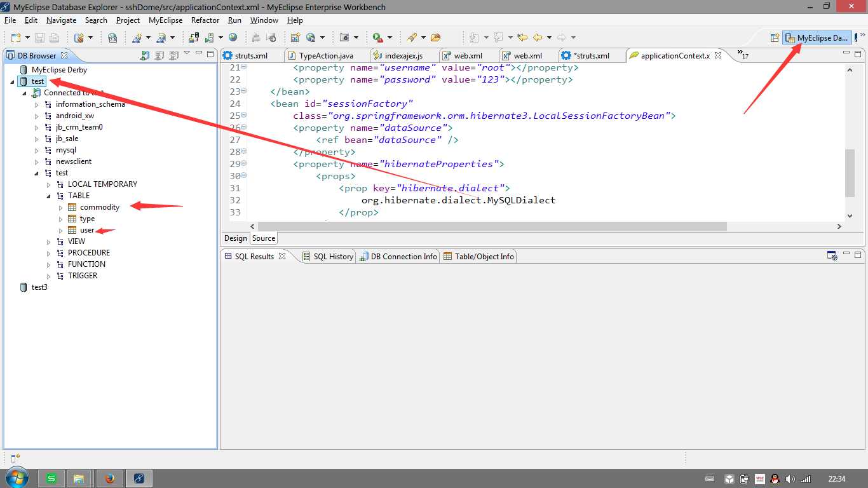The width and height of the screenshot is (868, 488).
Task: Select the commodity table icon
Action: click(x=72, y=207)
